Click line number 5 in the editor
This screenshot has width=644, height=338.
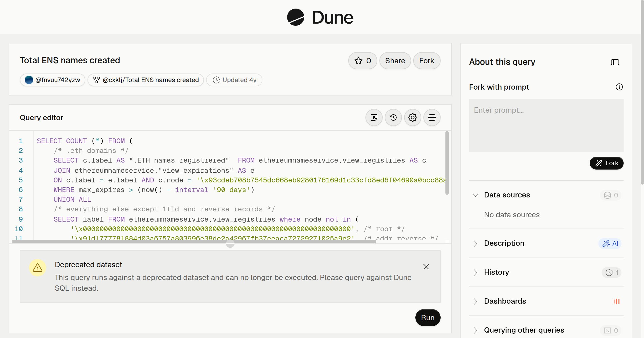point(21,180)
